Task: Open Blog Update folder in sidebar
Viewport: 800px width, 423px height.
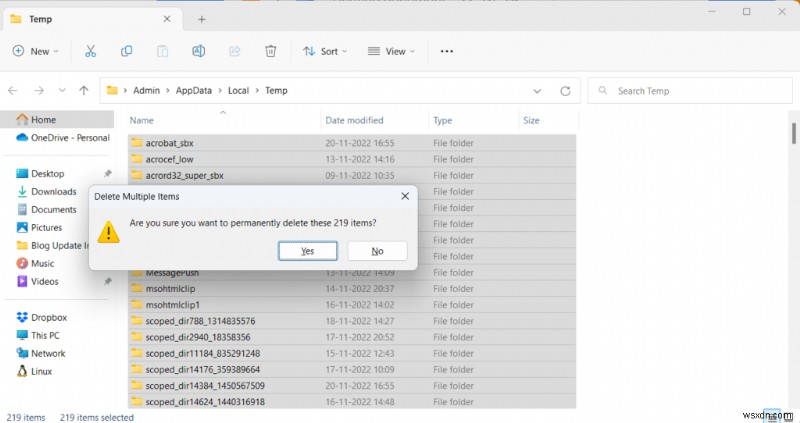Action: 53,245
